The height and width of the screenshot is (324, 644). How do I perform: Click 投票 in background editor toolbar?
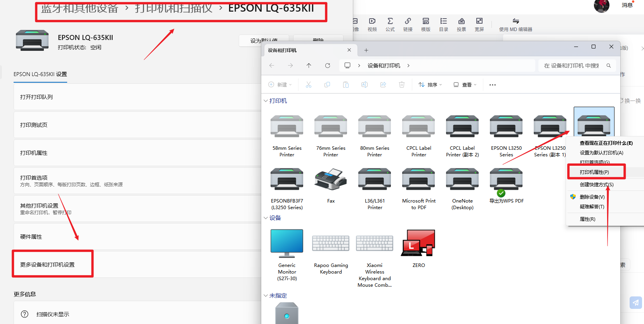(x=462, y=24)
